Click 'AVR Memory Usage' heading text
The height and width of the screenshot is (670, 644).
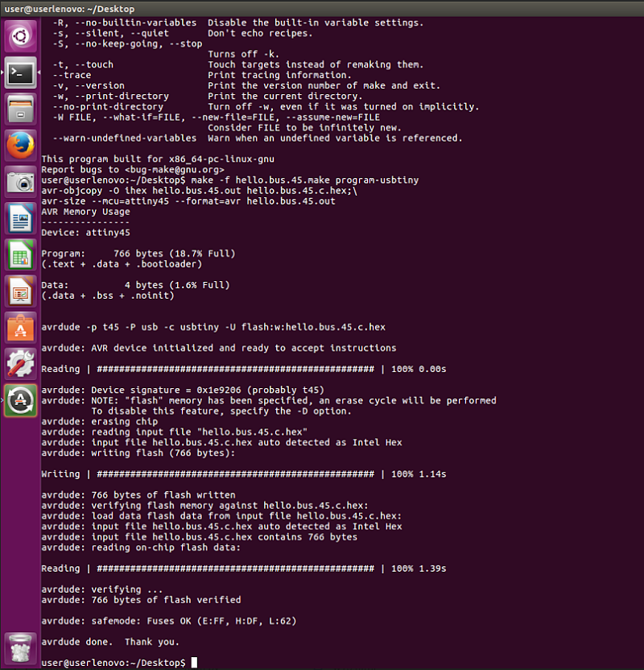coord(85,212)
